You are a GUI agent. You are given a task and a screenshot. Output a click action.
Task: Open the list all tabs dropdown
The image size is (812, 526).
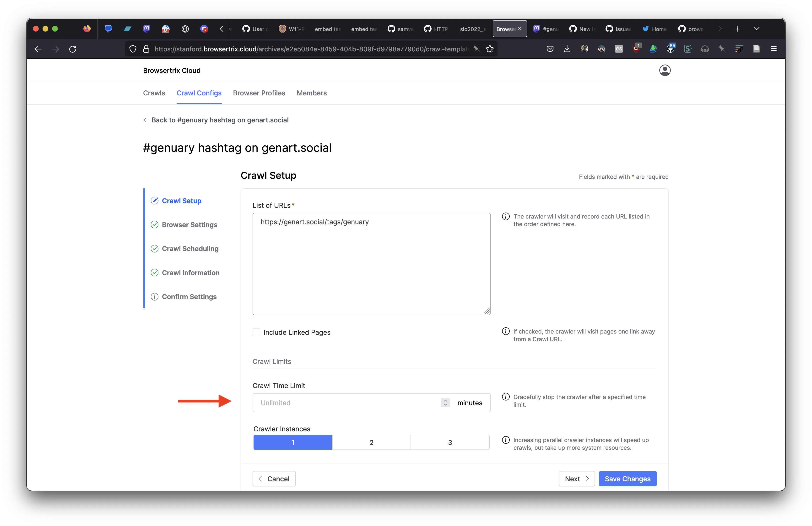point(756,29)
